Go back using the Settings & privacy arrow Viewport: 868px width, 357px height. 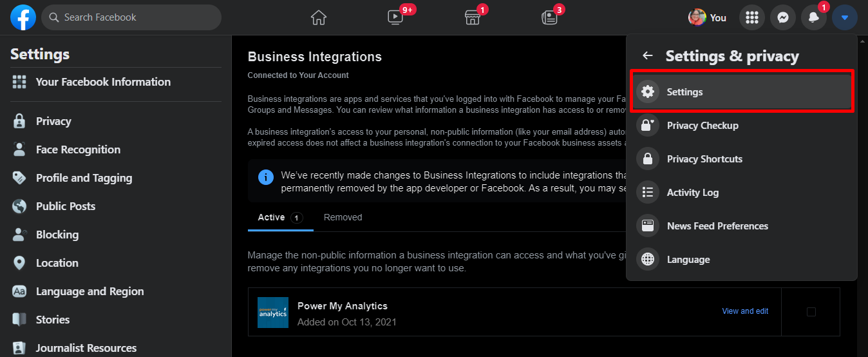pos(648,56)
